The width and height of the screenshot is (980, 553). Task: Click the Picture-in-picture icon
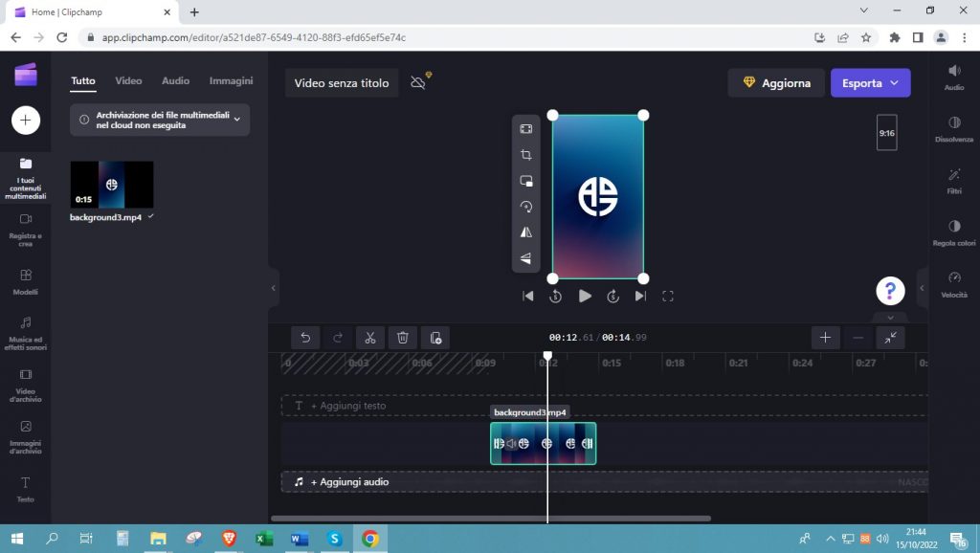coord(525,181)
